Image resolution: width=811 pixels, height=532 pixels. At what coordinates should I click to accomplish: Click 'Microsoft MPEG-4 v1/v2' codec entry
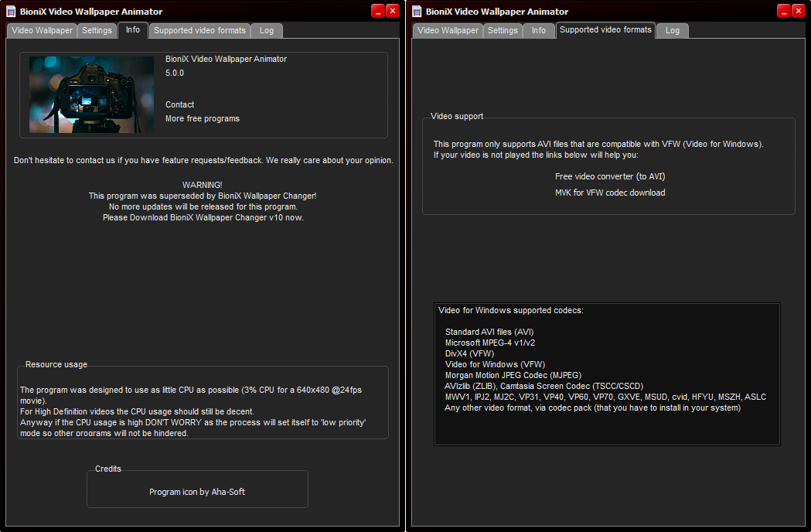490,343
